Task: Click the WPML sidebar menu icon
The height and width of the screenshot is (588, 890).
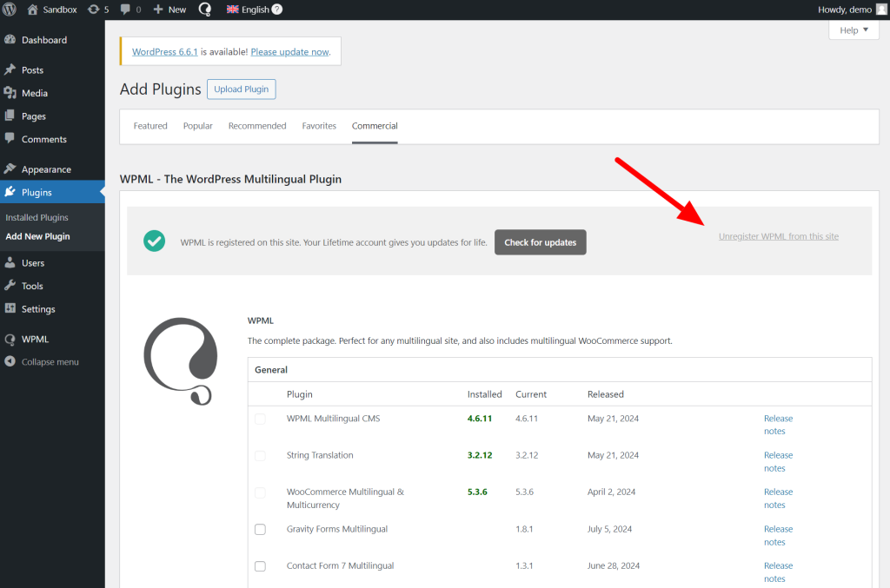Action: click(10, 339)
